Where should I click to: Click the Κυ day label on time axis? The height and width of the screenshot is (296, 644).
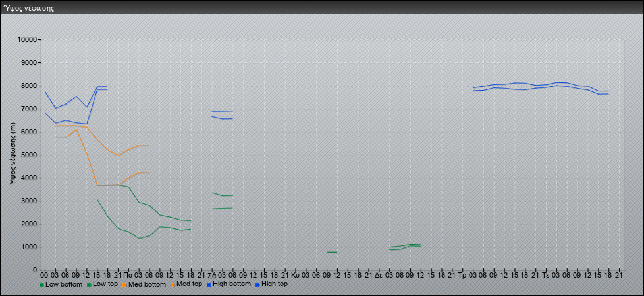[x=296, y=274]
